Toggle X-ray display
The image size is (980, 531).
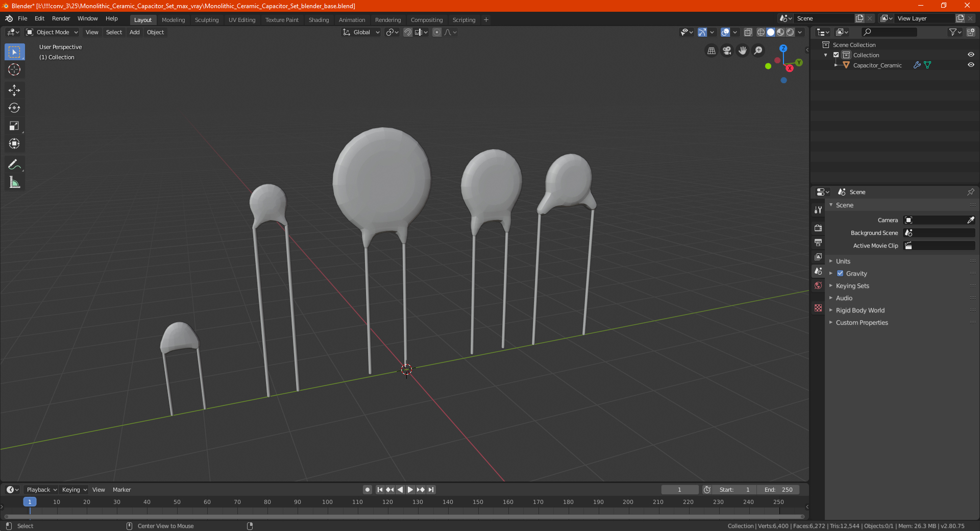(748, 32)
